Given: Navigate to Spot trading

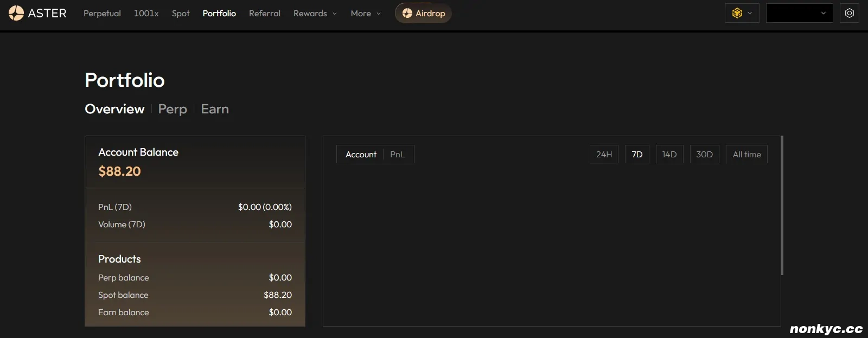Looking at the screenshot, I should 181,13.
